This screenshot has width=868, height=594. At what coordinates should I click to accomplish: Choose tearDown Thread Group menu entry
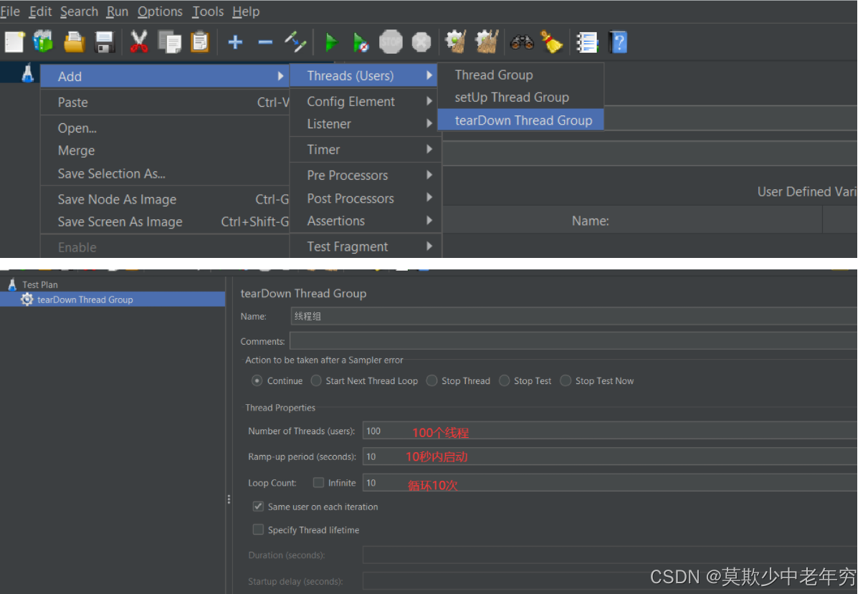pos(520,120)
